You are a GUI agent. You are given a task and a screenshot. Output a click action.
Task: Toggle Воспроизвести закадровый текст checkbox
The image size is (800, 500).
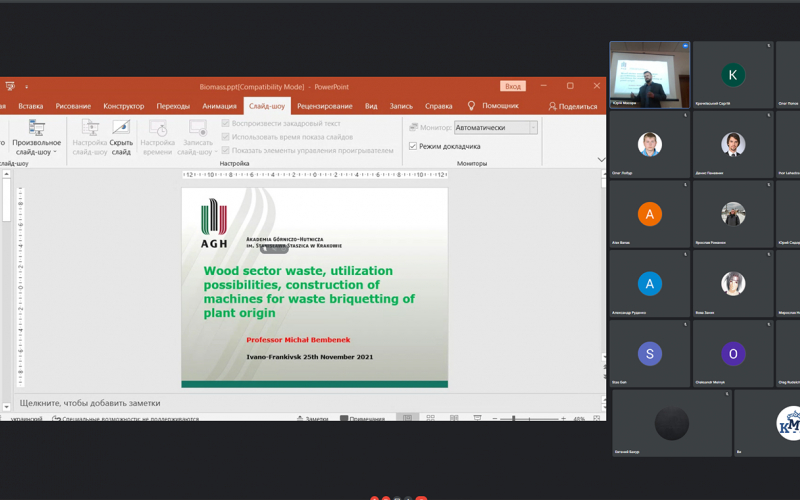[x=226, y=123]
